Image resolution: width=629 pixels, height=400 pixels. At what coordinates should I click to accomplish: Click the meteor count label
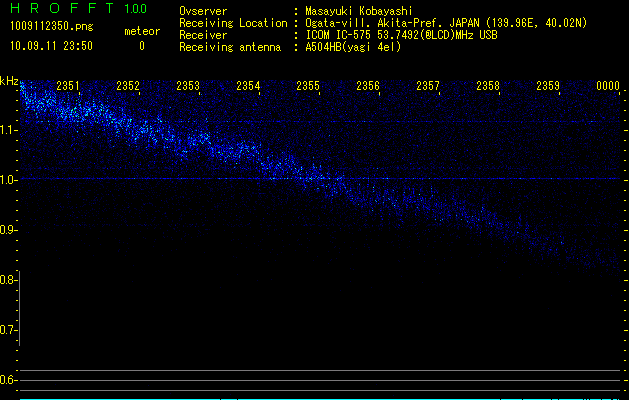[x=142, y=31]
